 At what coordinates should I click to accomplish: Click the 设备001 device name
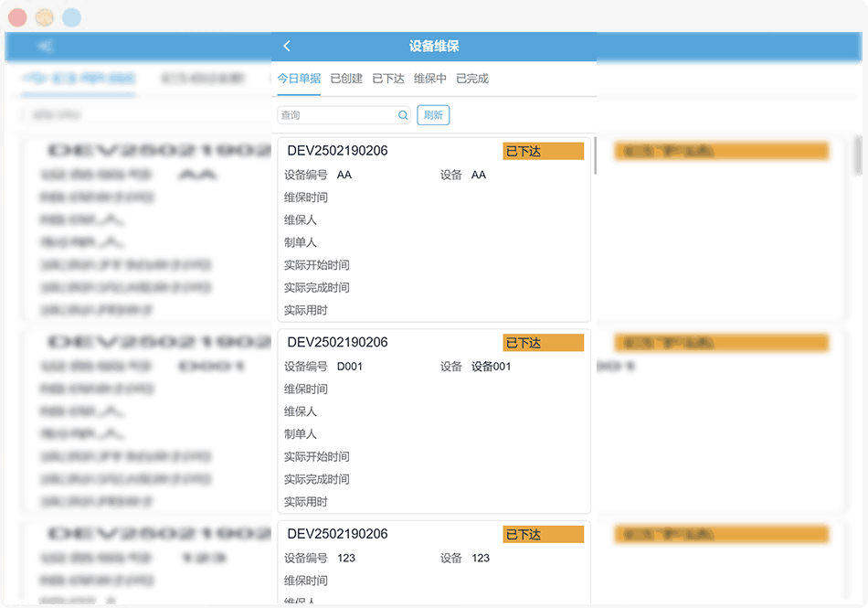pyautogui.click(x=491, y=367)
